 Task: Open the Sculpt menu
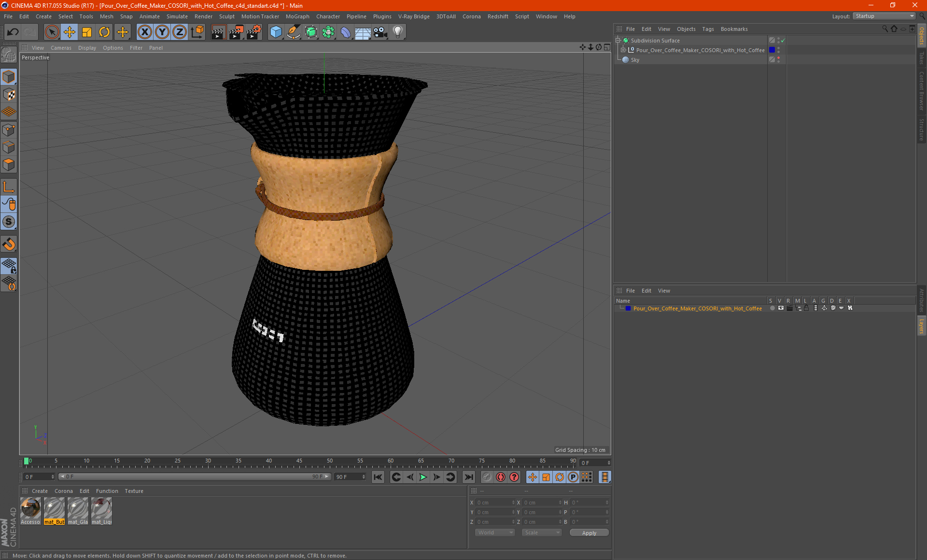click(226, 16)
